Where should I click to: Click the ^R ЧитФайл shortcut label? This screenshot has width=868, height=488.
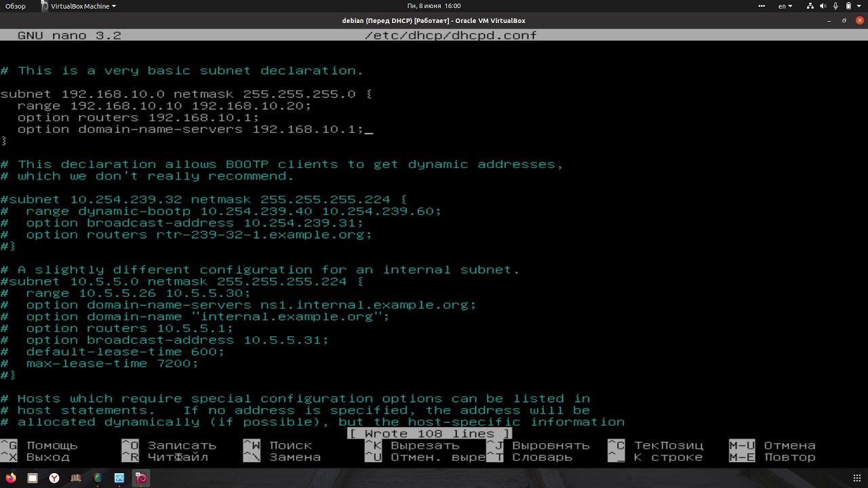pos(165,457)
